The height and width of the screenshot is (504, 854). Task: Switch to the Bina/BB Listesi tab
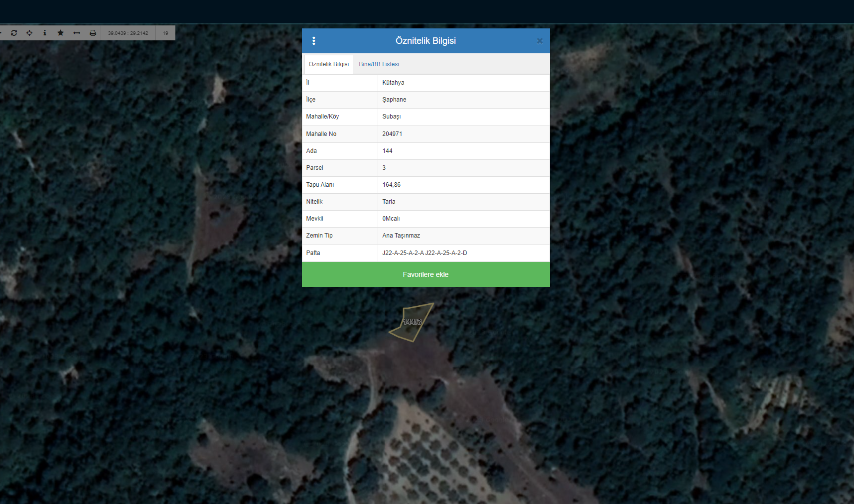379,64
